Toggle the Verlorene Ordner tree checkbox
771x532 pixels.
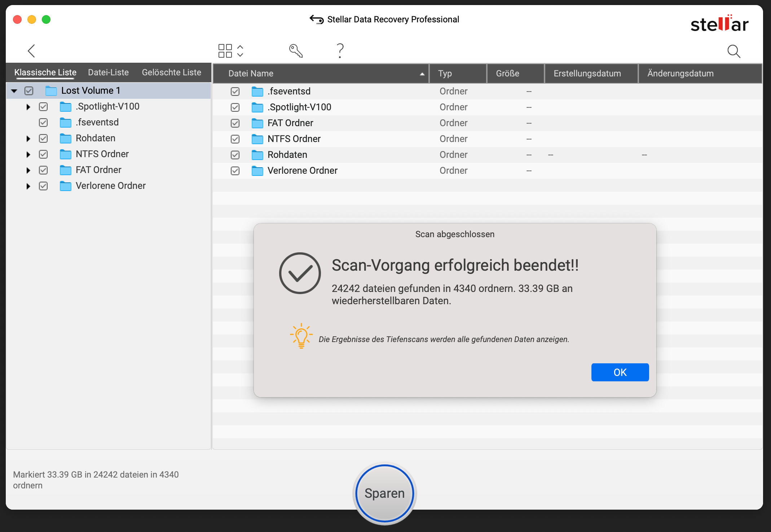(x=43, y=186)
